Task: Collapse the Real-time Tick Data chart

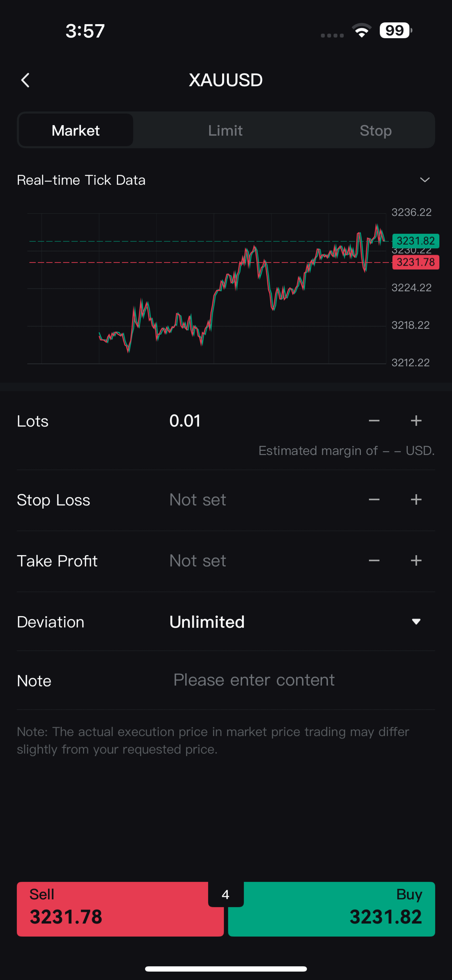Action: pyautogui.click(x=425, y=180)
